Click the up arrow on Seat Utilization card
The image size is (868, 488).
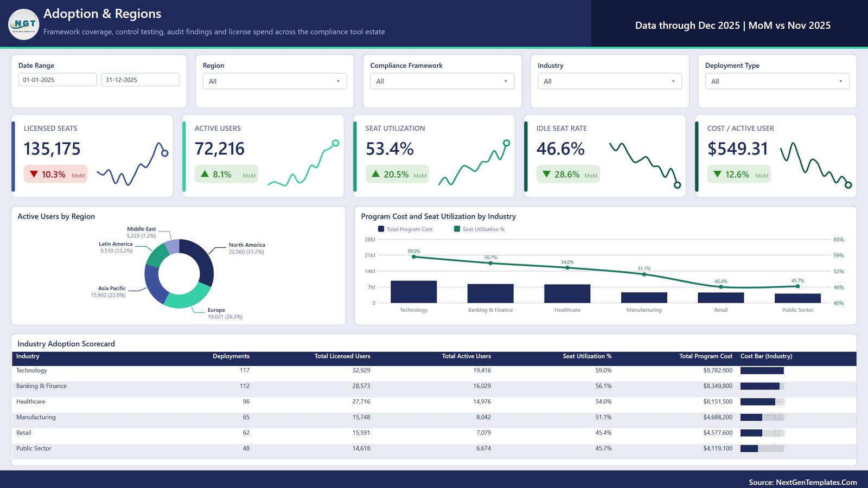(375, 174)
